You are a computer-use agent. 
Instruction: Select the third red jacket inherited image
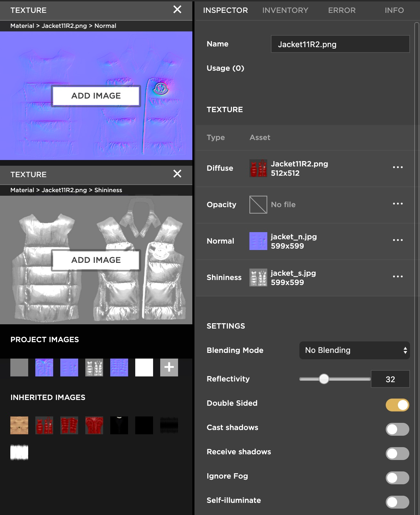[94, 425]
